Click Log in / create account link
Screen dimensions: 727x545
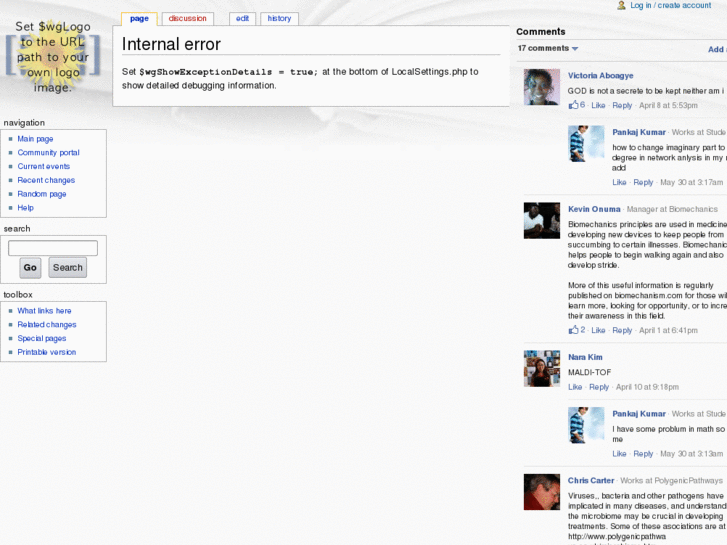click(x=670, y=5)
